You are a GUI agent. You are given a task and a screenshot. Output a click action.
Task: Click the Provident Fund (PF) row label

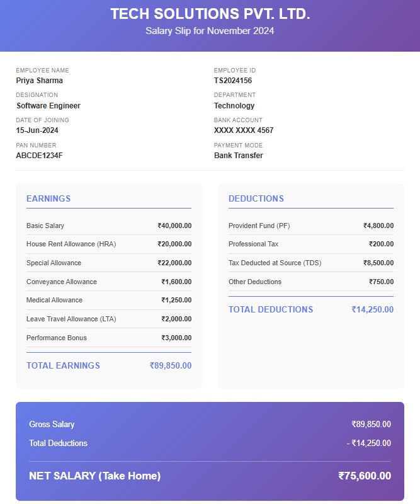259,226
